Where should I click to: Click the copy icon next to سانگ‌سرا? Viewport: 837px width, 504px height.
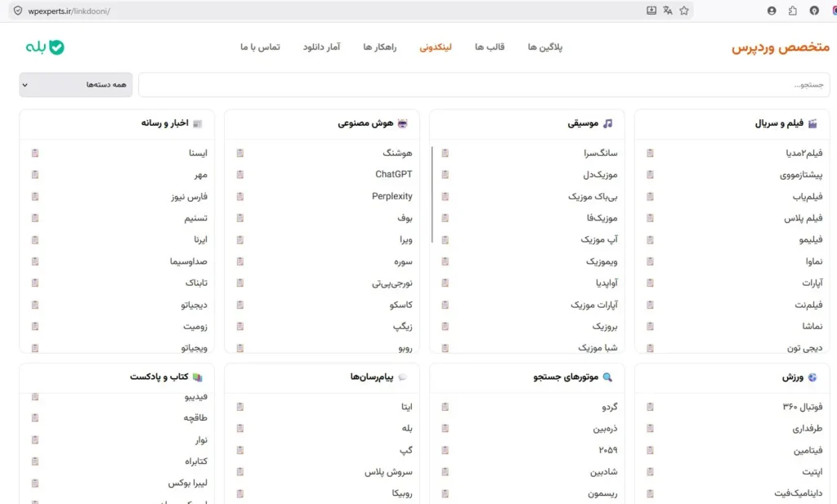(x=445, y=153)
